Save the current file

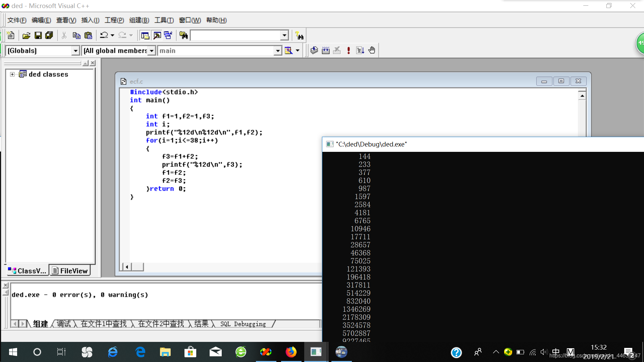point(38,35)
